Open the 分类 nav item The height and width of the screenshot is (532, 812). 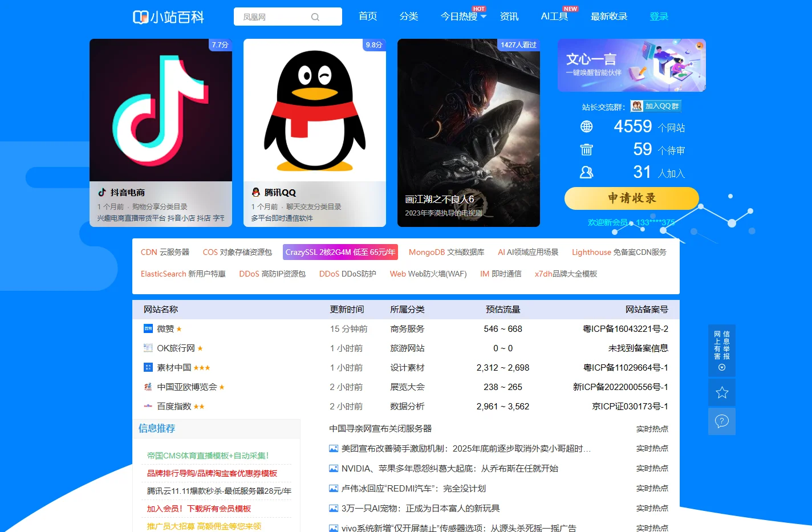coord(409,17)
